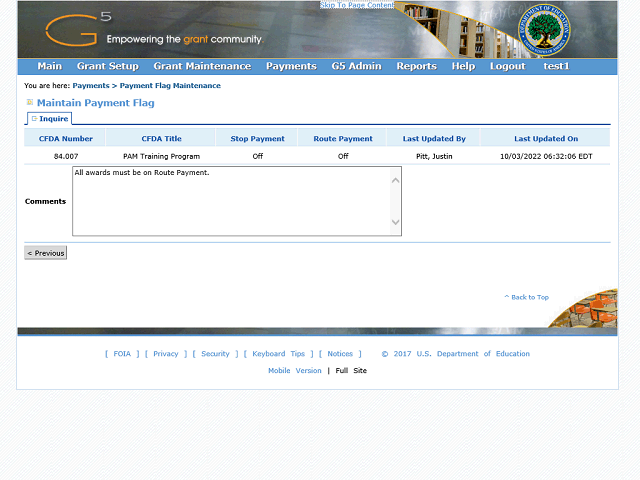The width and height of the screenshot is (640, 480).
Task: Click the icon beside Maintain Payment Flag heading
Action: pyautogui.click(x=30, y=102)
